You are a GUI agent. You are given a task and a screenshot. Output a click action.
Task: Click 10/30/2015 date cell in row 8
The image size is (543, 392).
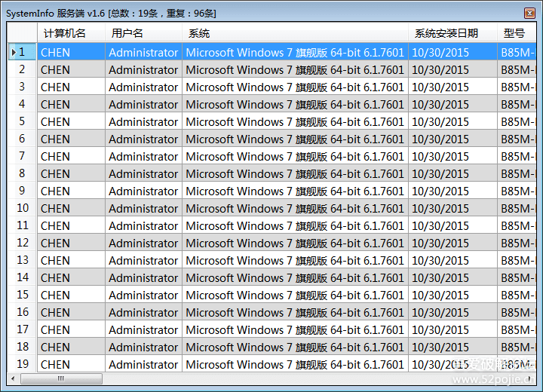452,173
